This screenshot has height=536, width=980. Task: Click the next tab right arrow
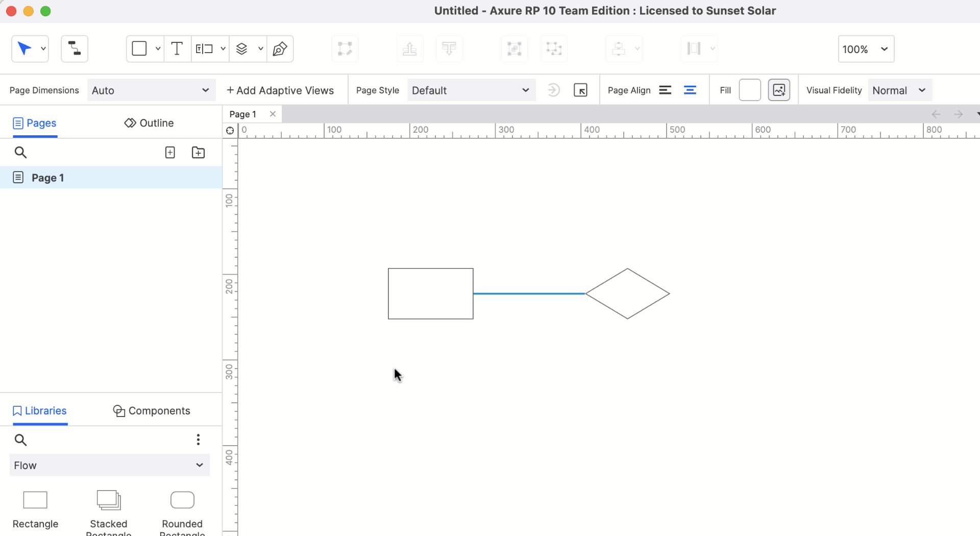pos(959,114)
